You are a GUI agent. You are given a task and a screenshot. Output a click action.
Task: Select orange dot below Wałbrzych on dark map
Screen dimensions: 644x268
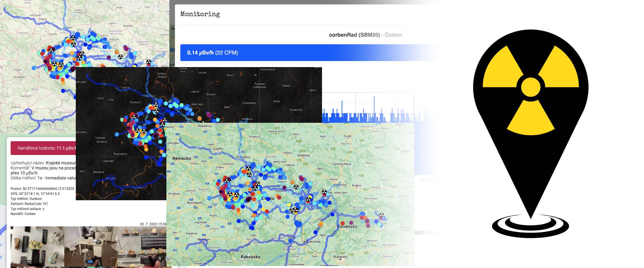point(200,118)
